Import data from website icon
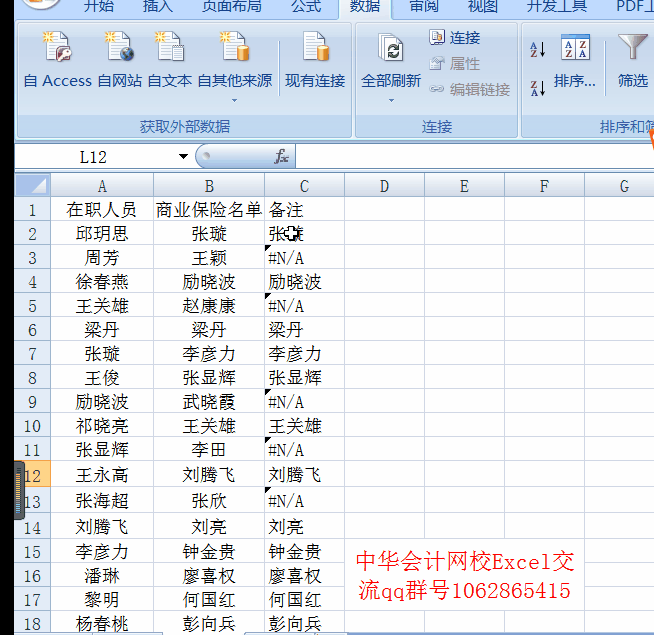Screen dimensions: 654x635 120,46
